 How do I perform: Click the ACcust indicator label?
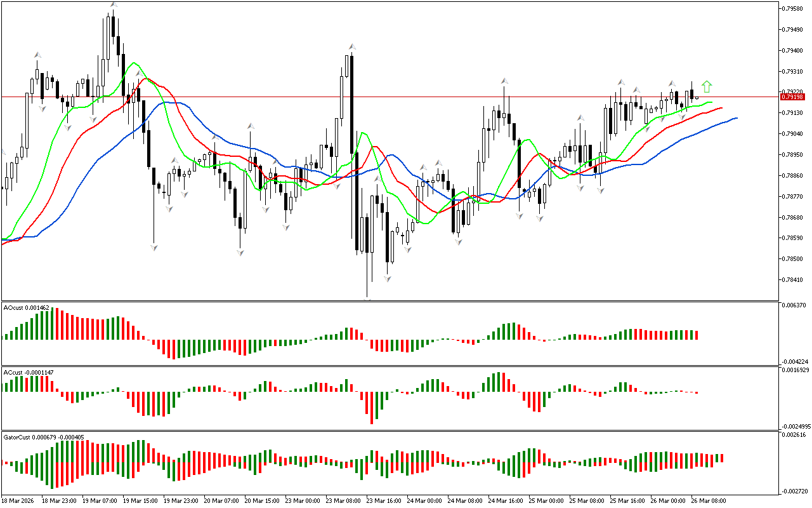pyautogui.click(x=27, y=372)
